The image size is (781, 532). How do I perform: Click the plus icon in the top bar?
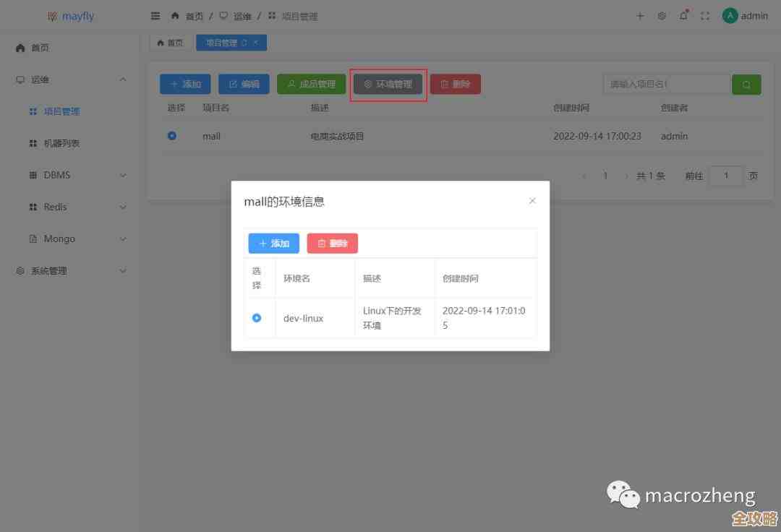click(639, 15)
